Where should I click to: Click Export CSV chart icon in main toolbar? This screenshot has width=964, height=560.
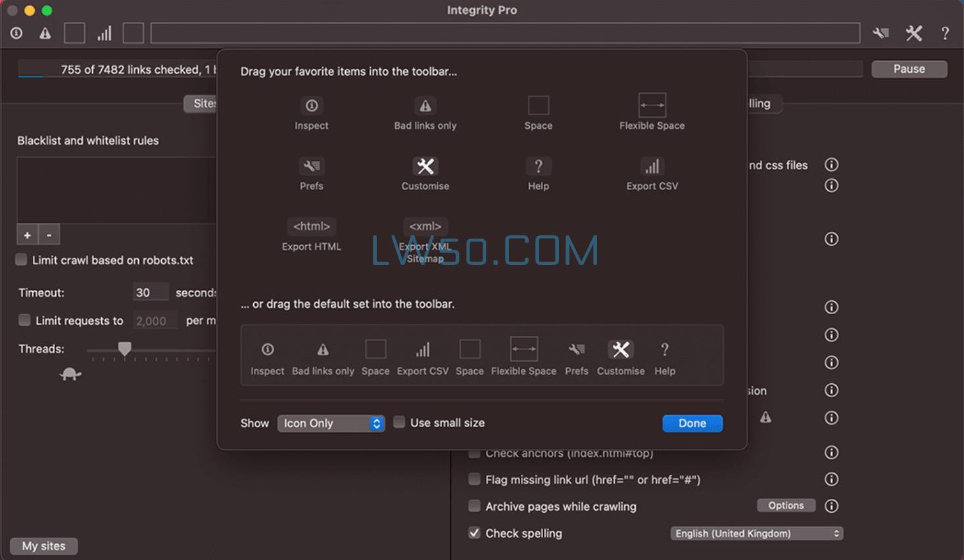(105, 33)
